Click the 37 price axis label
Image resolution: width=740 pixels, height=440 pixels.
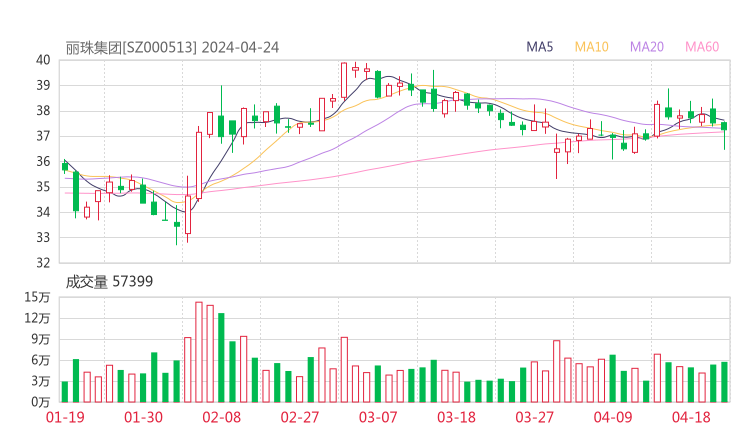coord(43,136)
